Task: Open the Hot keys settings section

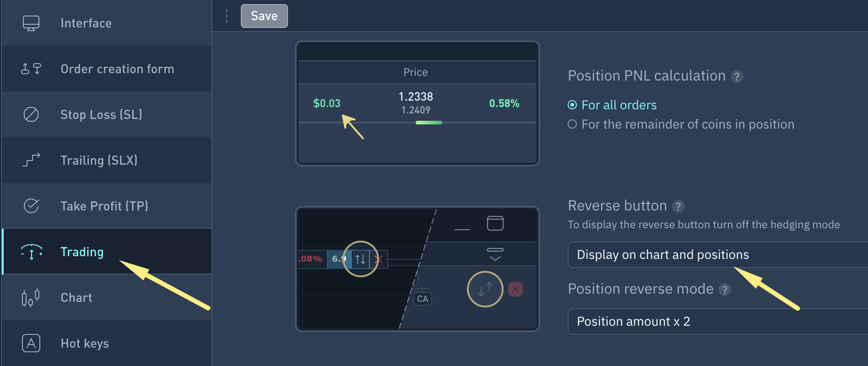Action: 85,343
